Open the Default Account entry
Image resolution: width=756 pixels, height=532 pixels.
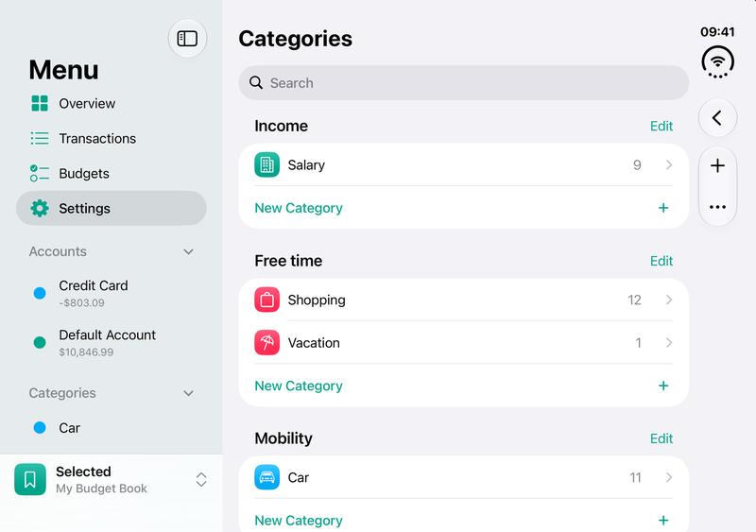pyautogui.click(x=112, y=342)
